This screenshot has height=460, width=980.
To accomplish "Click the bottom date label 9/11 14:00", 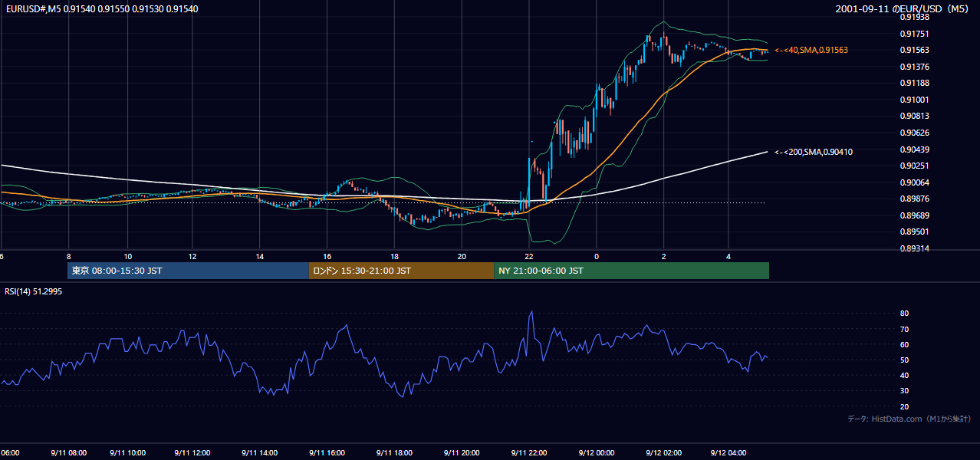I will coord(259,452).
